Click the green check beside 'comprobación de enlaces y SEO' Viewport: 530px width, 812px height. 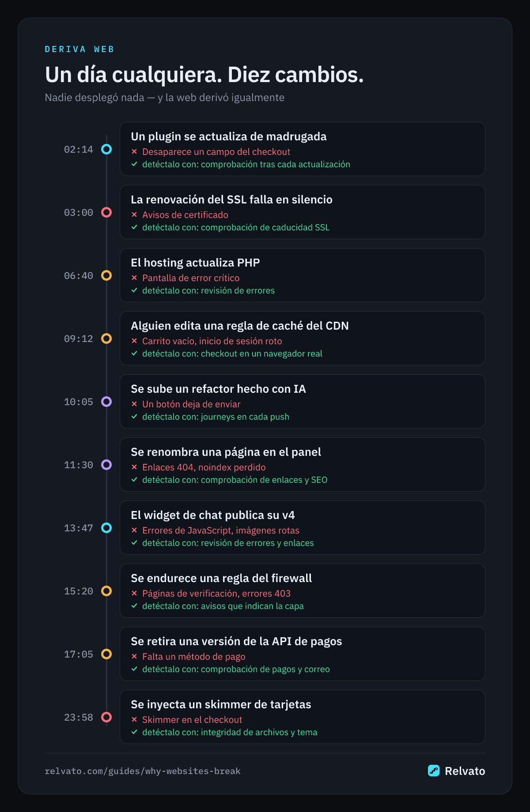[134, 479]
